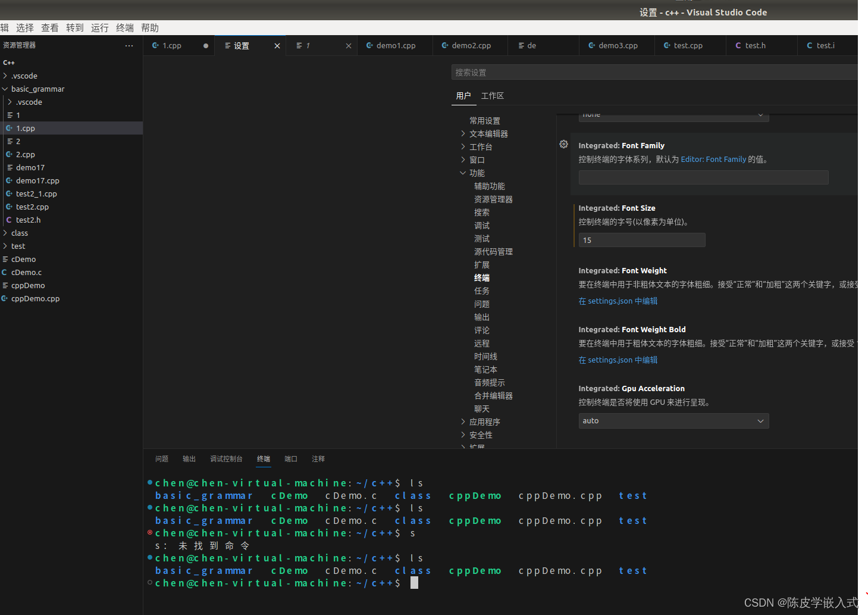The height and width of the screenshot is (615, 868).
Task: Open the partially visible none dropdown
Action: click(x=673, y=117)
